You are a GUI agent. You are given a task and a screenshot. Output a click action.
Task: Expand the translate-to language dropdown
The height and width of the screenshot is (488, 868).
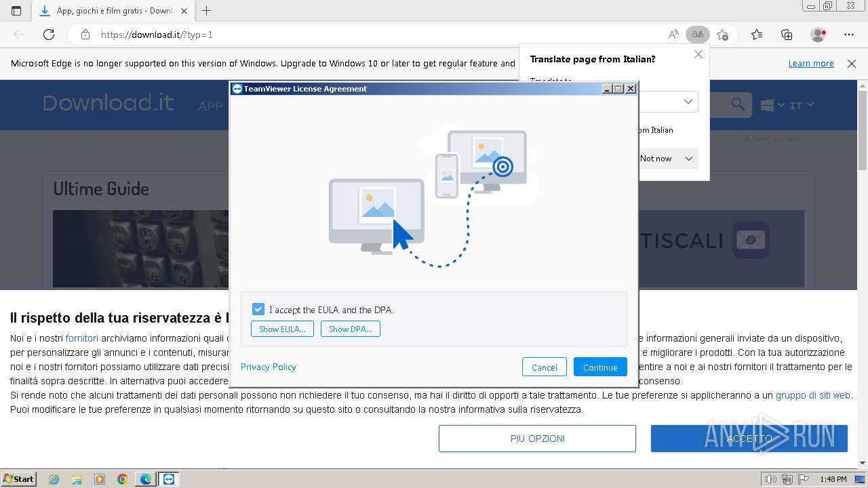pyautogui.click(x=688, y=102)
